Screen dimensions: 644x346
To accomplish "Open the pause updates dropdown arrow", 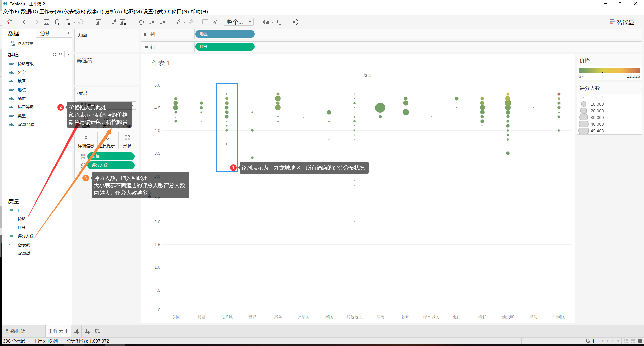I will [x=74, y=22].
